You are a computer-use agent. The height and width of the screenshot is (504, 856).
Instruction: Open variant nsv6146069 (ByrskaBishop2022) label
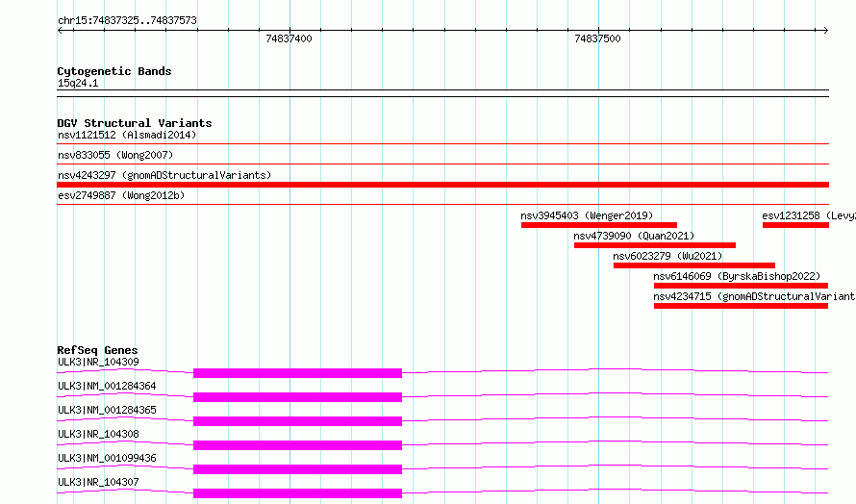coord(737,276)
